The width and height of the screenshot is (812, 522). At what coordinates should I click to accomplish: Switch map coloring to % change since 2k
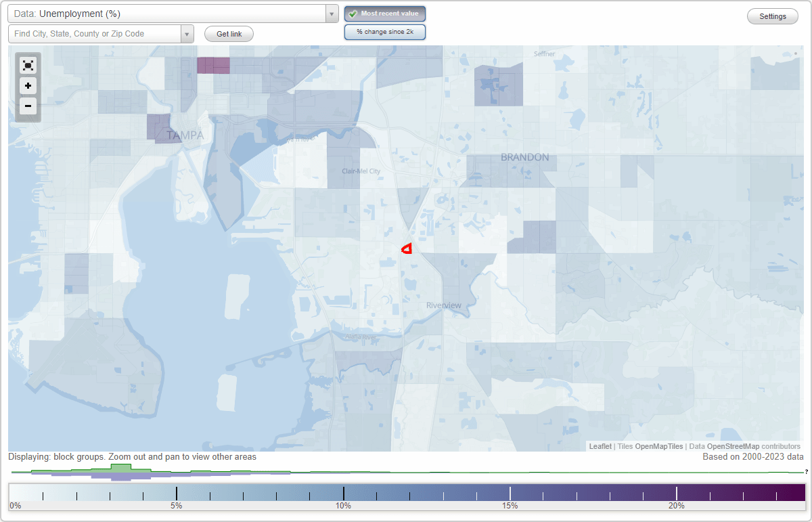(x=384, y=31)
